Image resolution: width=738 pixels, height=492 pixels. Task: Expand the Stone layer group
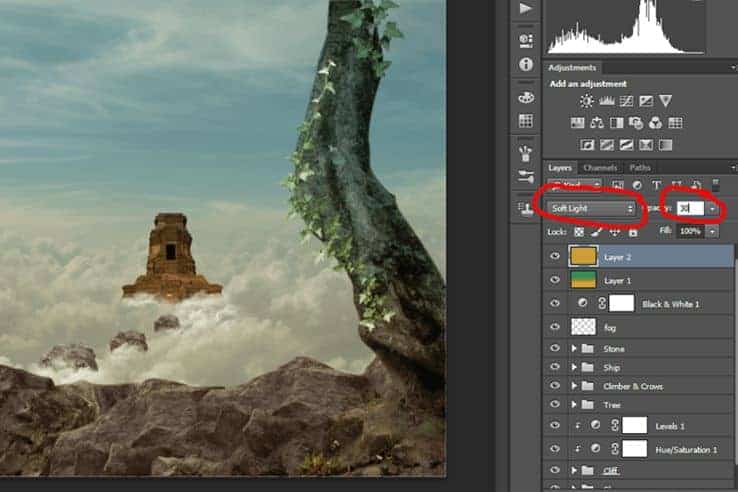574,348
